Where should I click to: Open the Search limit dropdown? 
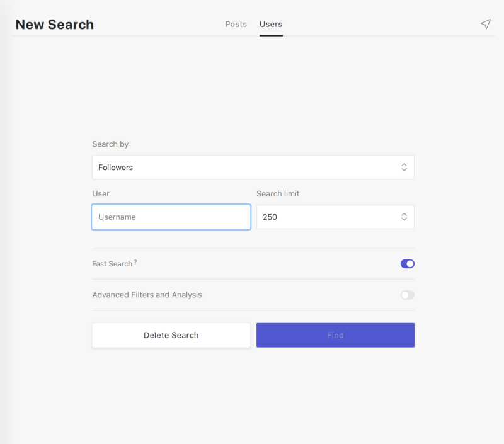tap(335, 217)
